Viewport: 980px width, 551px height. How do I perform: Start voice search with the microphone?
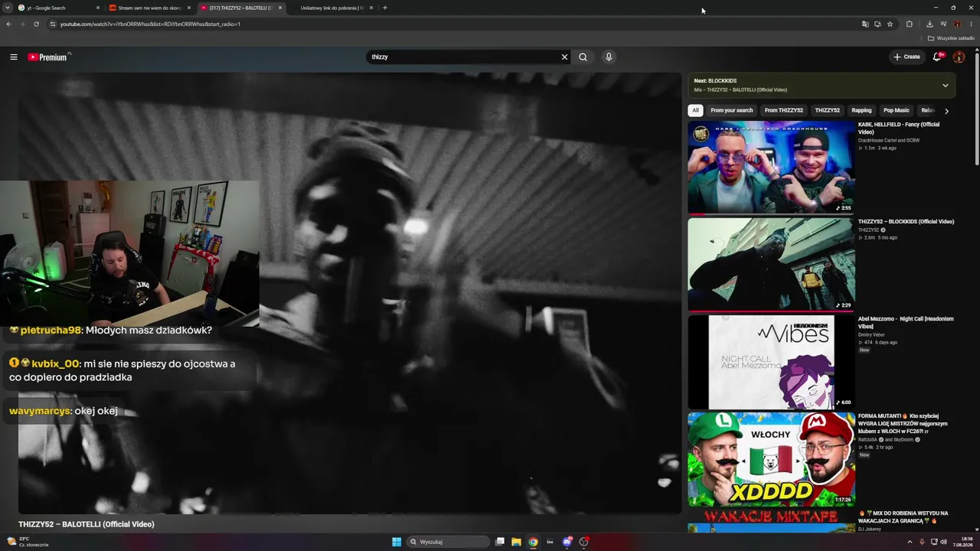point(609,57)
